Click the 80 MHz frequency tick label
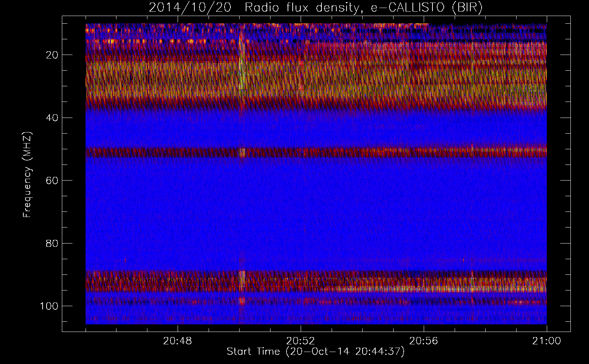The height and width of the screenshot is (364, 589). [52, 243]
